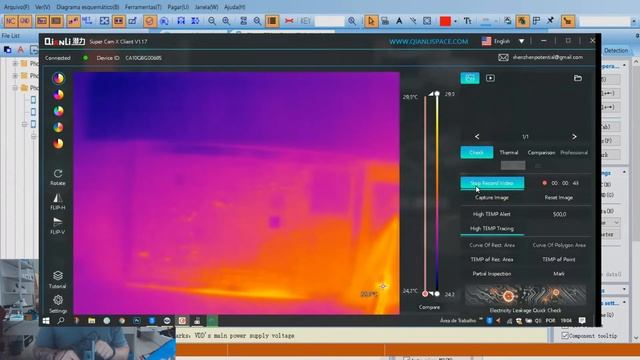Select the text A tool in toolbar
Viewport: 640px width, 360px height.
tap(399, 21)
